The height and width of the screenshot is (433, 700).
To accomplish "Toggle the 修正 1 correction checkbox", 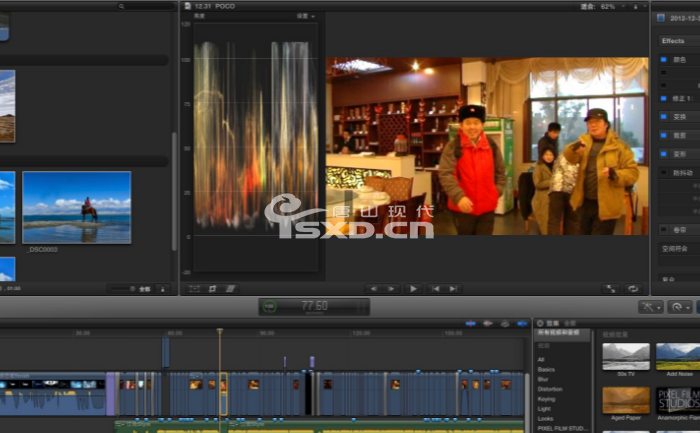I will point(663,98).
